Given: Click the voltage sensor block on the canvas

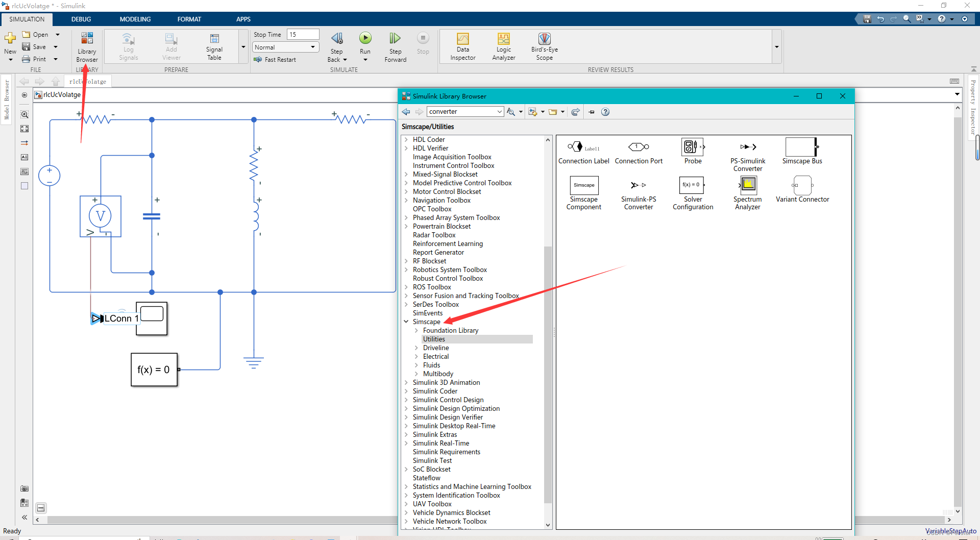Looking at the screenshot, I should click(101, 216).
